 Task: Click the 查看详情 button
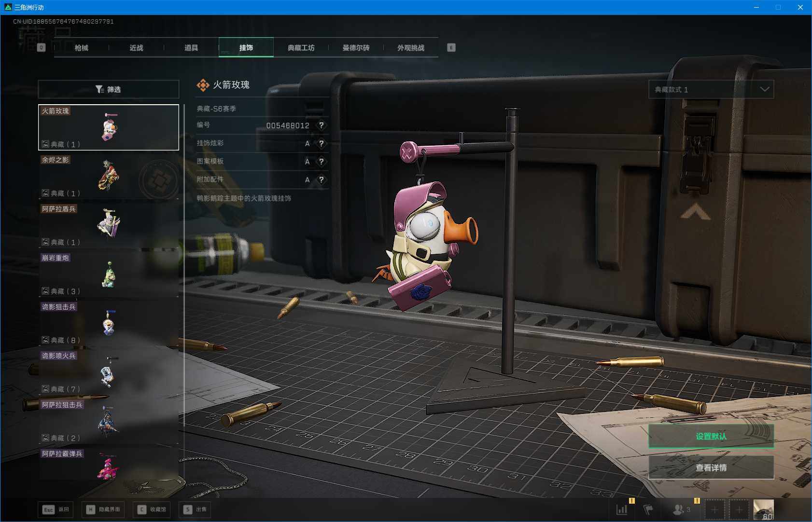pos(711,467)
